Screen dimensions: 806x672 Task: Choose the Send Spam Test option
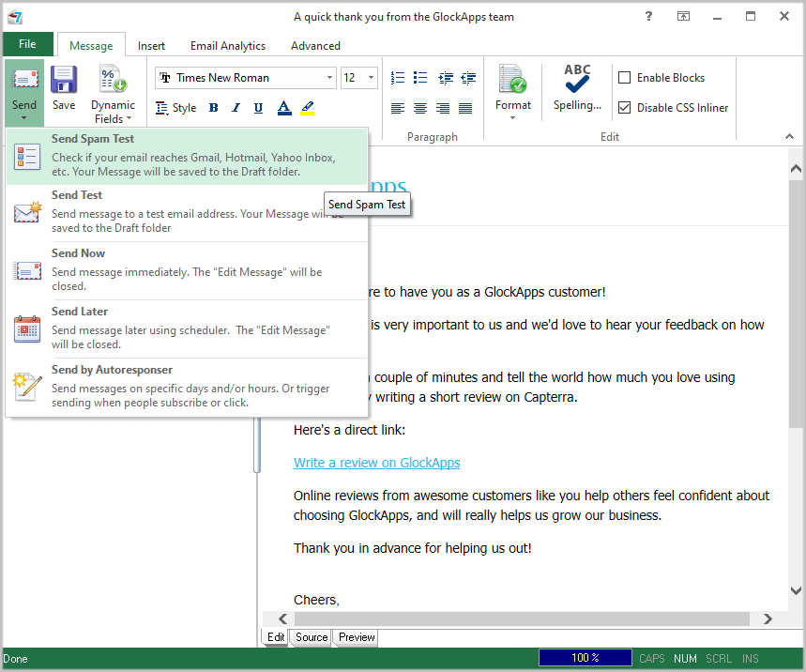[187, 156]
